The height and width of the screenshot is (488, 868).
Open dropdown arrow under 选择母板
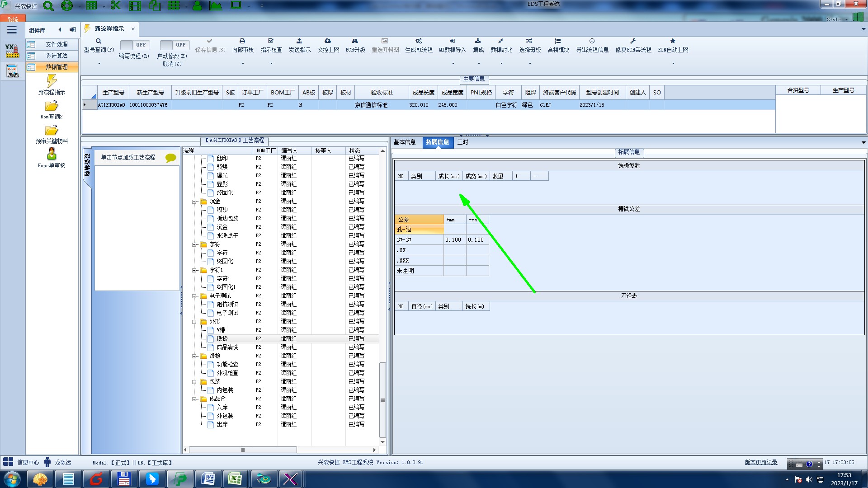pos(530,63)
